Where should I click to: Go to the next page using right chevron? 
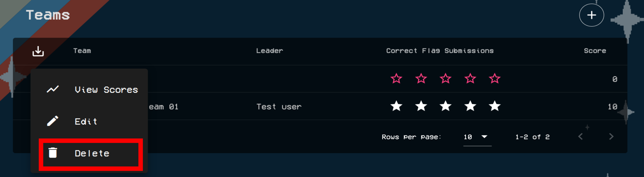point(611,137)
